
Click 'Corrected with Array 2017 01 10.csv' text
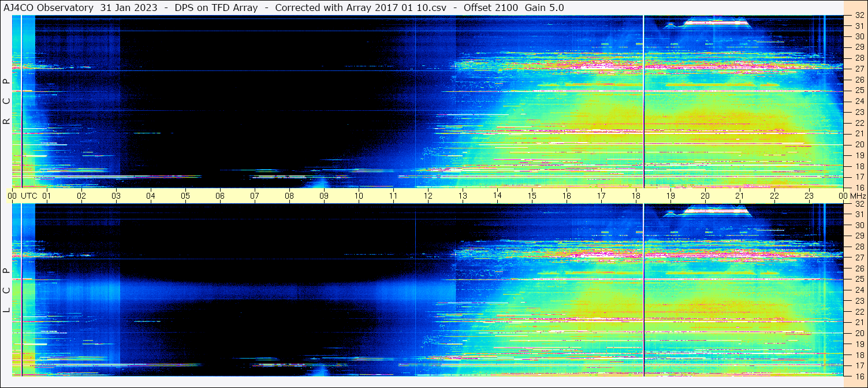[x=362, y=8]
